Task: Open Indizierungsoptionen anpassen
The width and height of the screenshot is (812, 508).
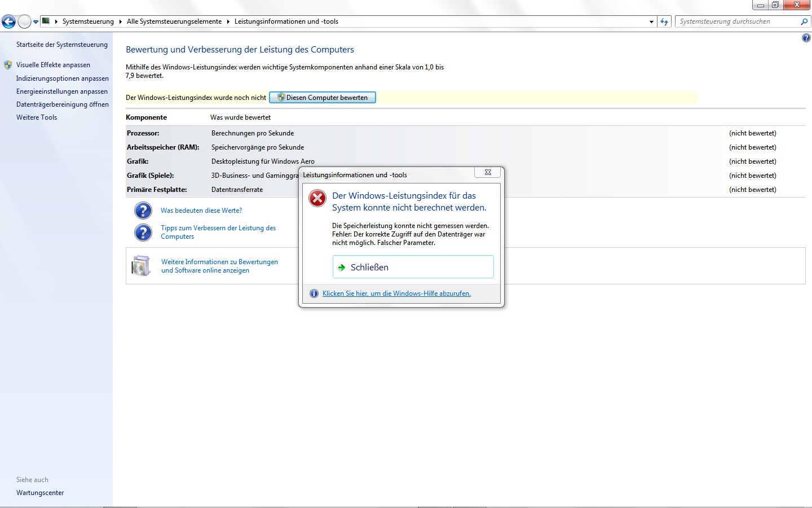Action: tap(63, 78)
